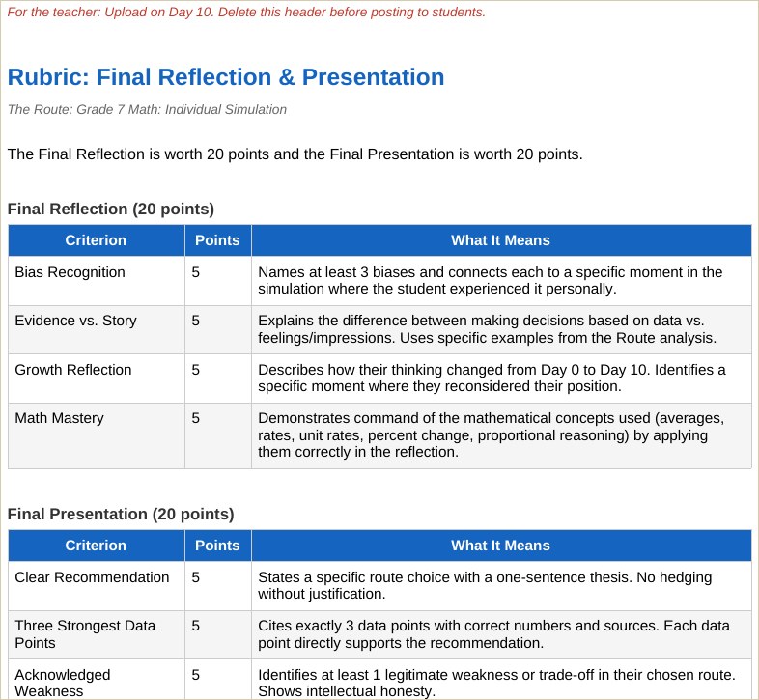
Task: Click the subtitle 'The Route: Grade 7 Math: Individual Simulation'
Action: (147, 109)
